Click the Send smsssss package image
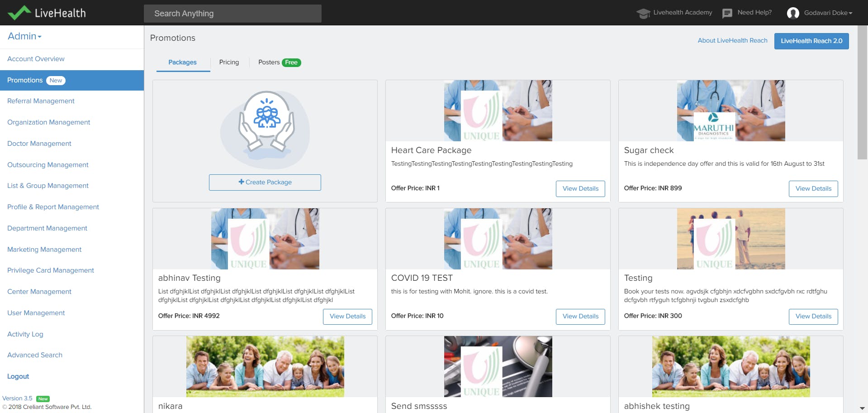Image resolution: width=868 pixels, height=413 pixels. pyautogui.click(x=498, y=366)
